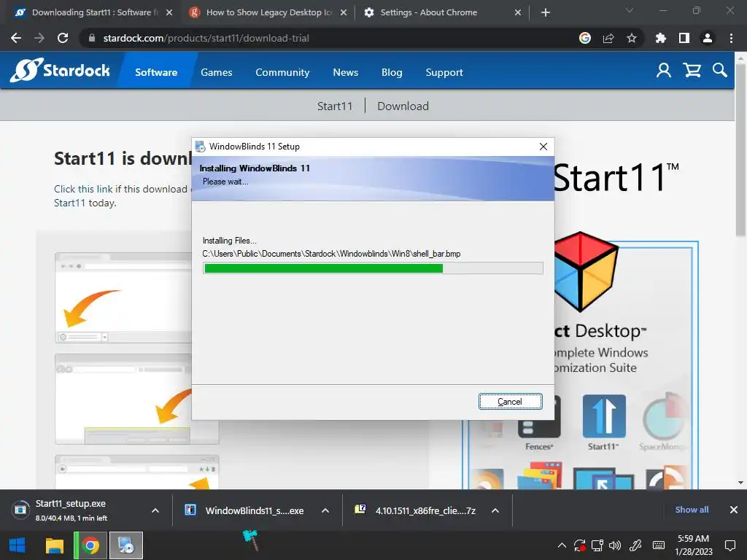Open the Chrome profile icon
Image resolution: width=747 pixels, height=560 pixels.
pos(708,38)
